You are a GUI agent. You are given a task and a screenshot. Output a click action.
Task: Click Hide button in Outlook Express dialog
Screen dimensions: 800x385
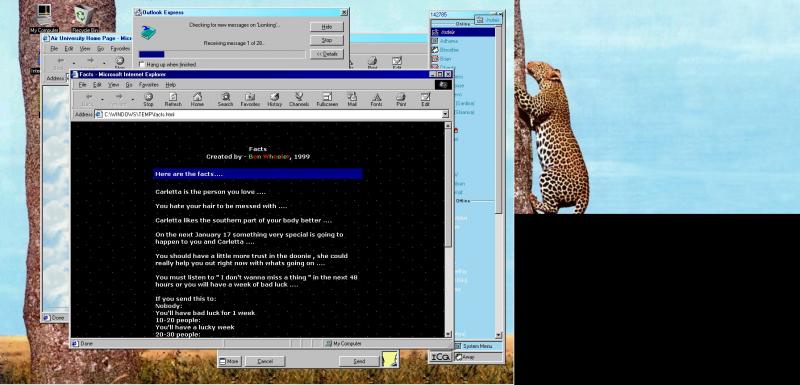[327, 27]
